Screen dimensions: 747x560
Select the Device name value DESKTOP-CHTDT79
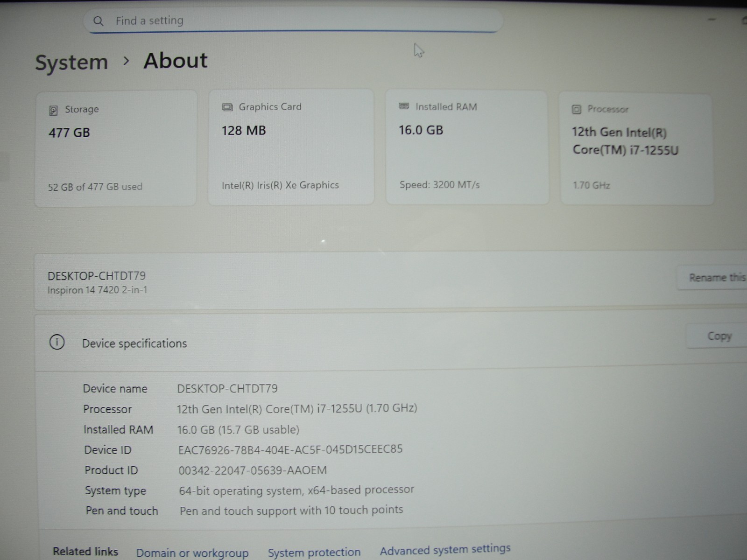(x=227, y=388)
